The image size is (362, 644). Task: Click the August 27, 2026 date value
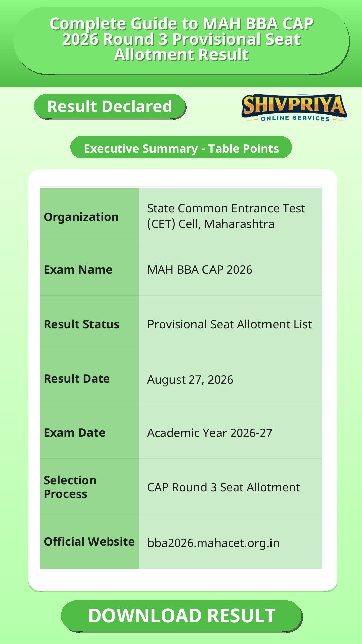tap(190, 380)
